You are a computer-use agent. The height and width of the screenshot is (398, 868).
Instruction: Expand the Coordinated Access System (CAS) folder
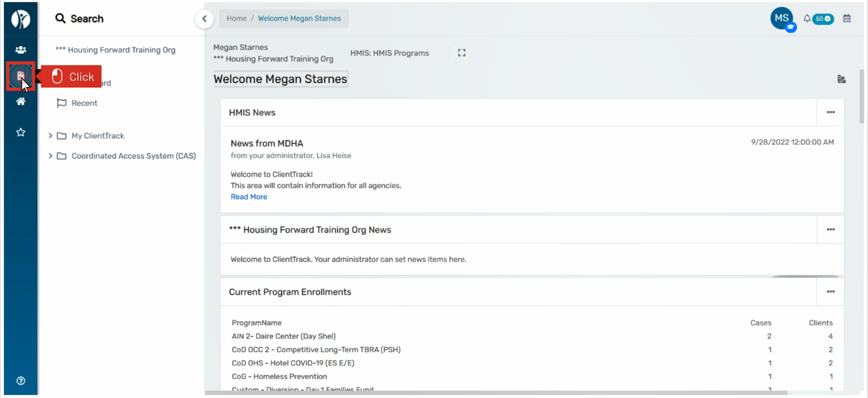coord(51,156)
